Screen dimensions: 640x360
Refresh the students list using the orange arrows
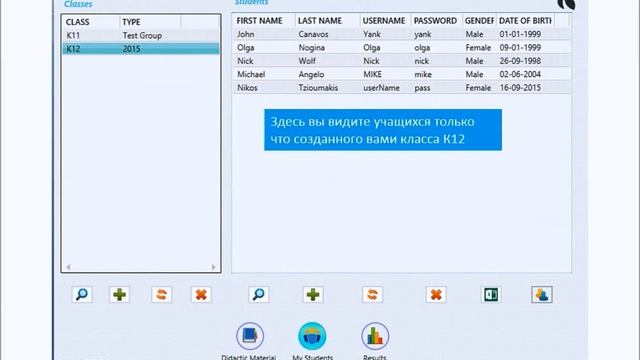click(372, 294)
